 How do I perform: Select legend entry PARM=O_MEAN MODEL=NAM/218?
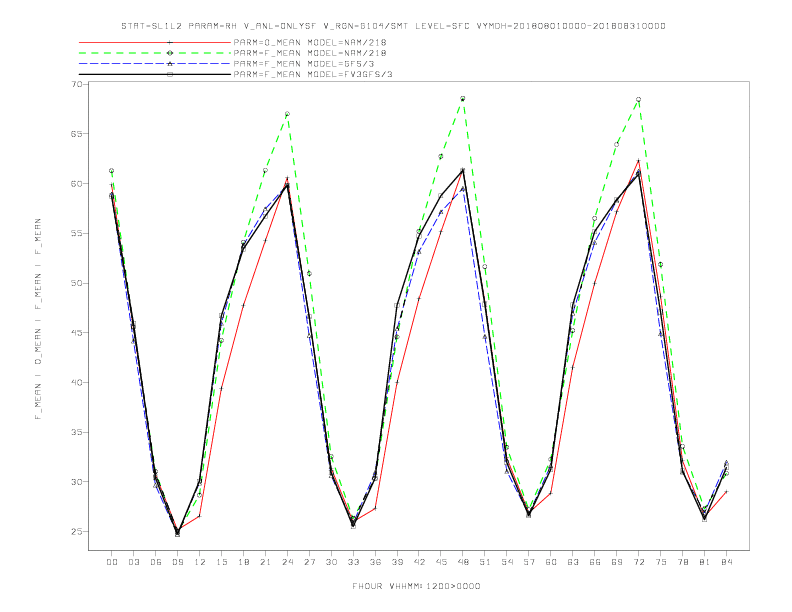[310, 42]
